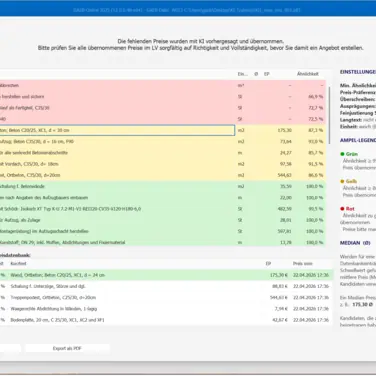Image resolution: width=376 pixels, height=376 pixels.
Task: Select candidate 'Treppenpodest, Ortbeton, C25/30, d=20cm'
Action: 166,298
